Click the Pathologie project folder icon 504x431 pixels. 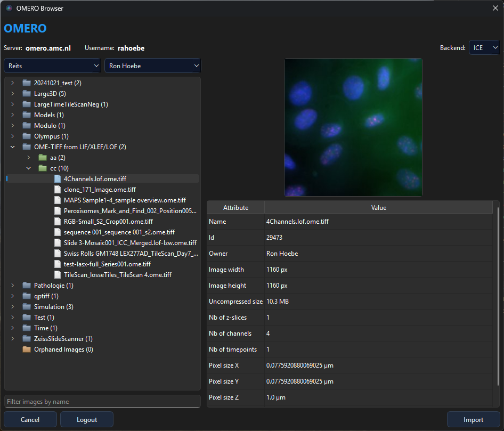[27, 286]
